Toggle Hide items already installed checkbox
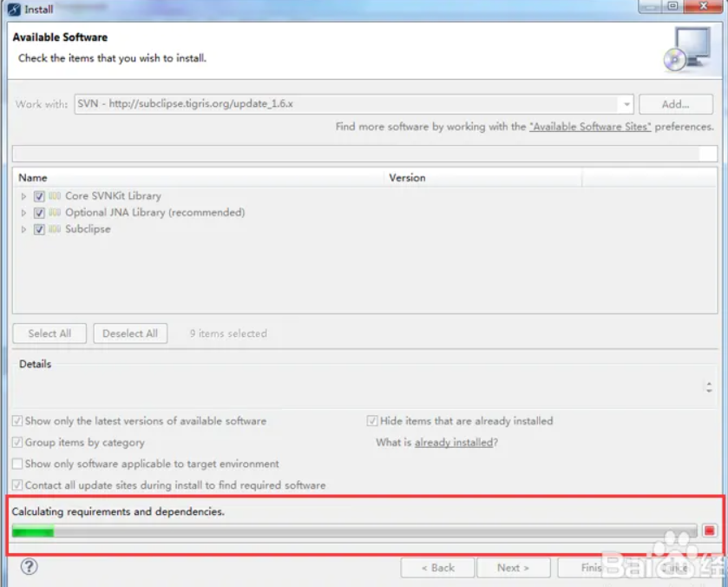Image resolution: width=728 pixels, height=587 pixels. pos(372,421)
